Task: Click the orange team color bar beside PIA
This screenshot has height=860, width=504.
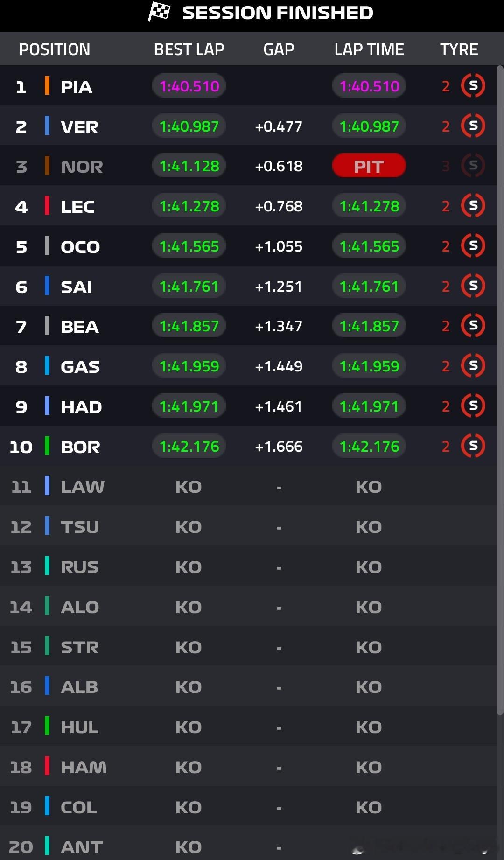Action: click(47, 86)
